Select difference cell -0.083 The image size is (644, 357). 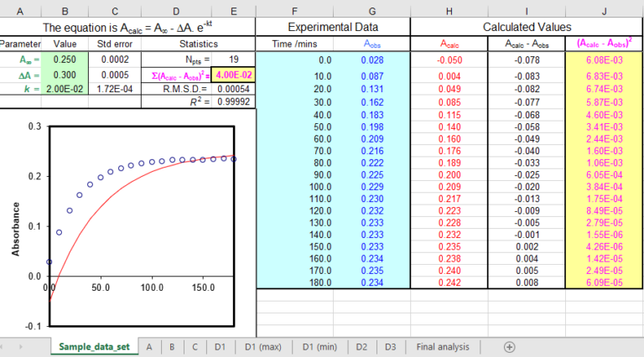point(527,76)
